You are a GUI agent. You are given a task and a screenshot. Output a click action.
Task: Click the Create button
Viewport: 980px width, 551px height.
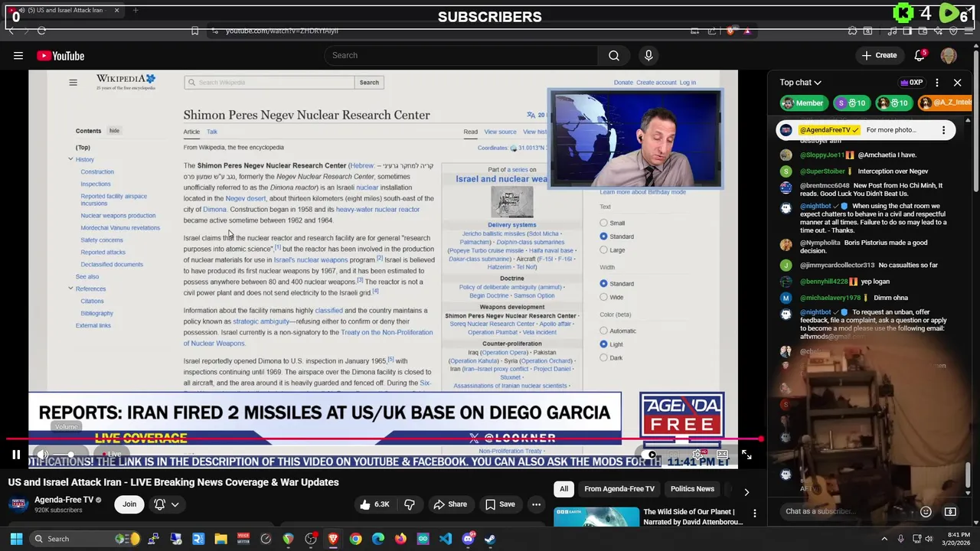click(879, 55)
